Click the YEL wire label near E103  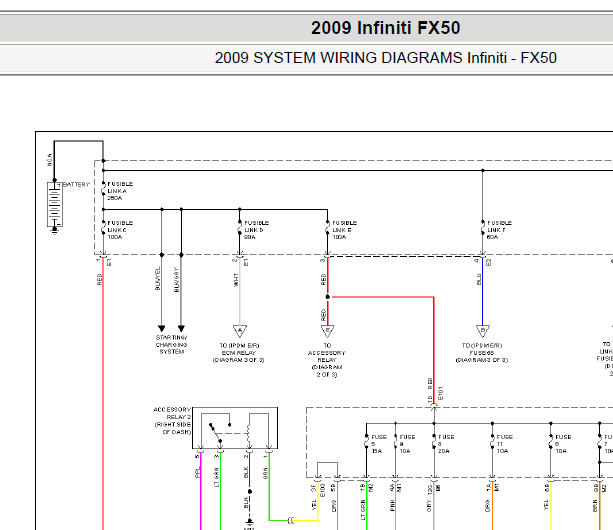click(314, 506)
